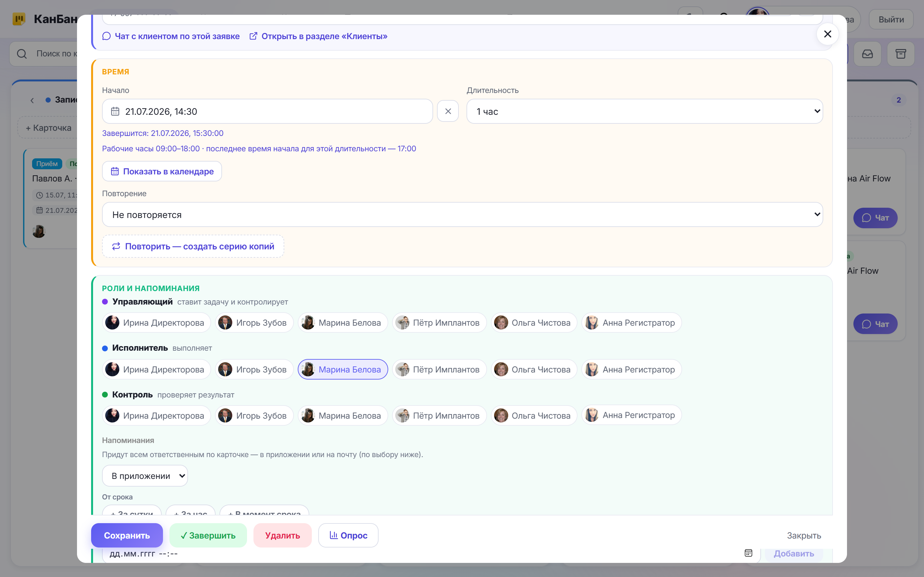Collapse column with back chevron
The image size is (924, 577).
32,100
